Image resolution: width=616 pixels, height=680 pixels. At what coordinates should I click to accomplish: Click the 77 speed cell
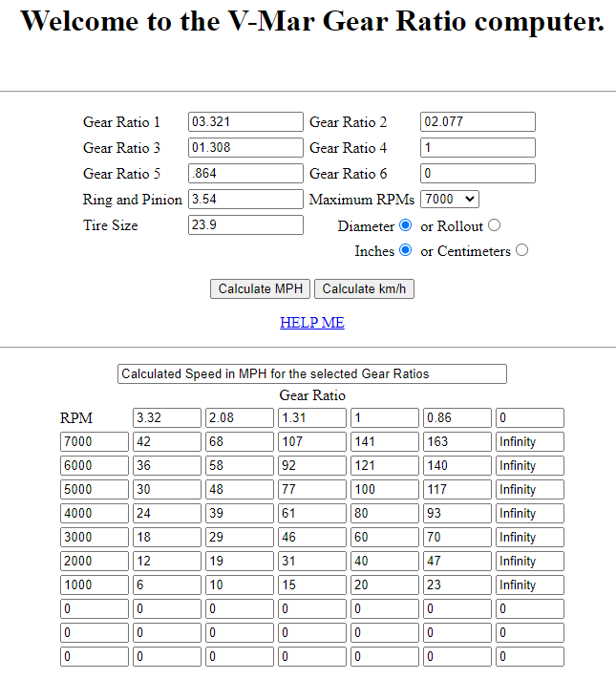[312, 489]
